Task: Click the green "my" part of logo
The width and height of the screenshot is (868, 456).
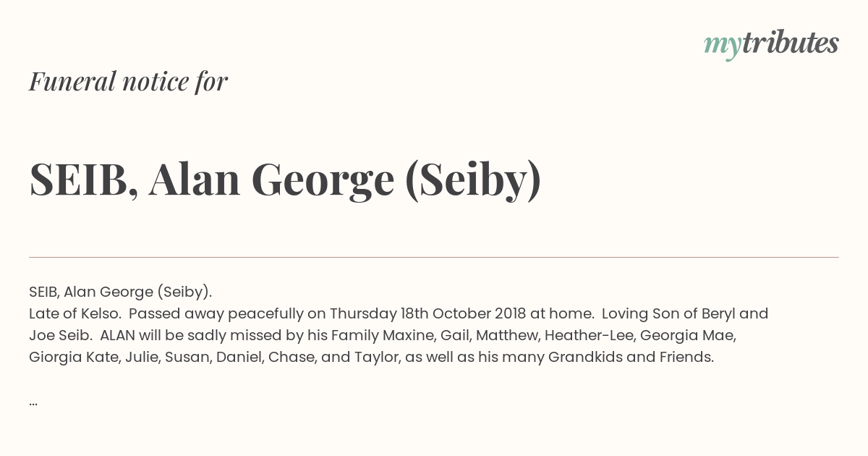Action: (723, 46)
